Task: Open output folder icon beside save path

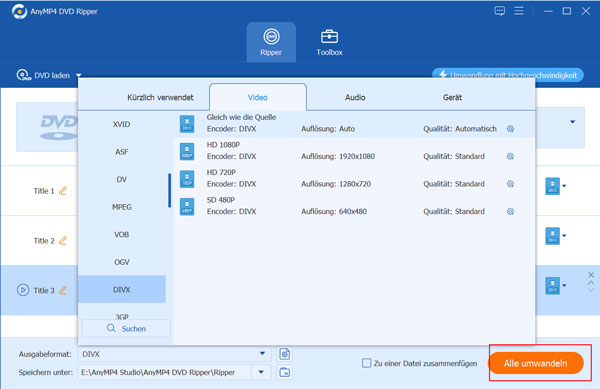Action: 284,372
